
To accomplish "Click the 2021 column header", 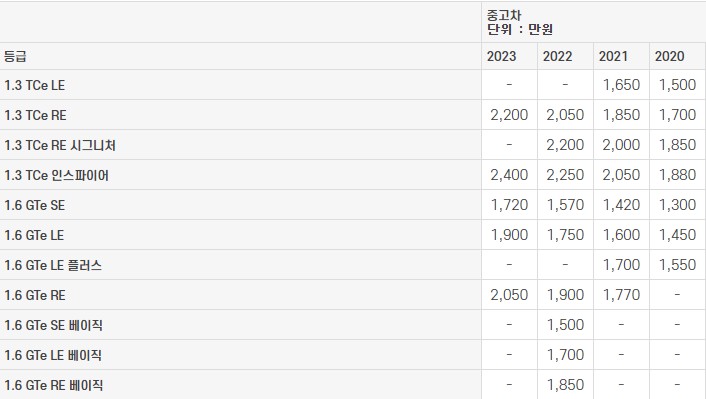I will 613,56.
